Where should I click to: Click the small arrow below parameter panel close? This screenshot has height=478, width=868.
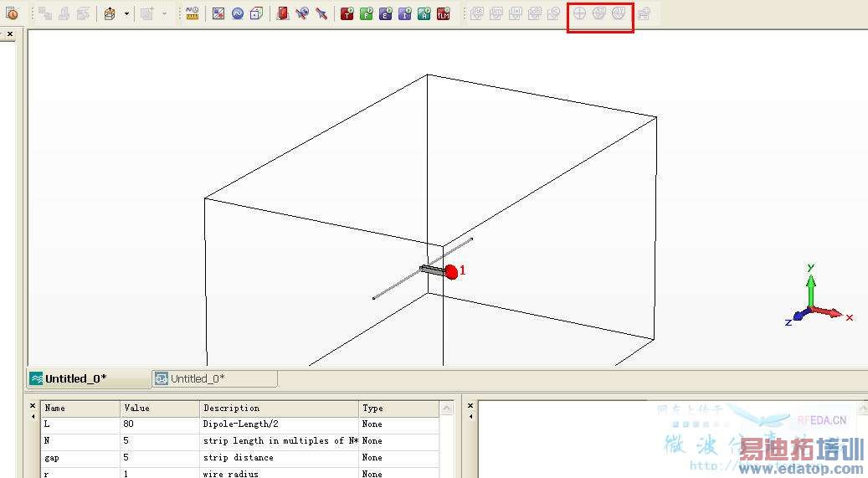[33, 417]
